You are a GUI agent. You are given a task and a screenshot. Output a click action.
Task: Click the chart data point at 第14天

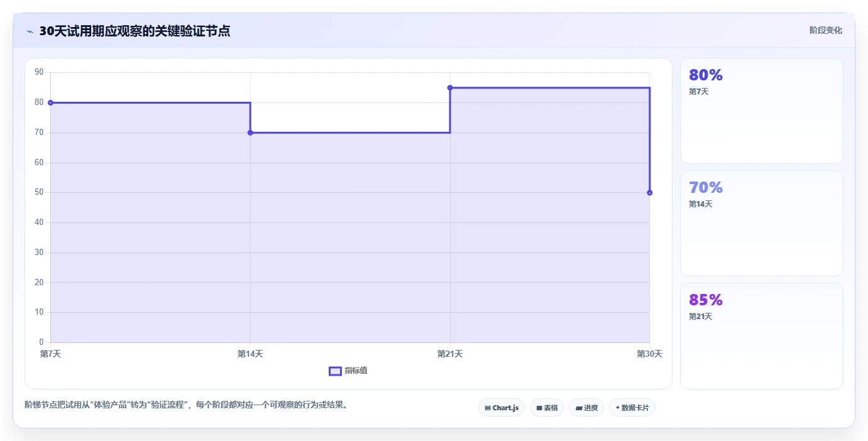click(250, 133)
